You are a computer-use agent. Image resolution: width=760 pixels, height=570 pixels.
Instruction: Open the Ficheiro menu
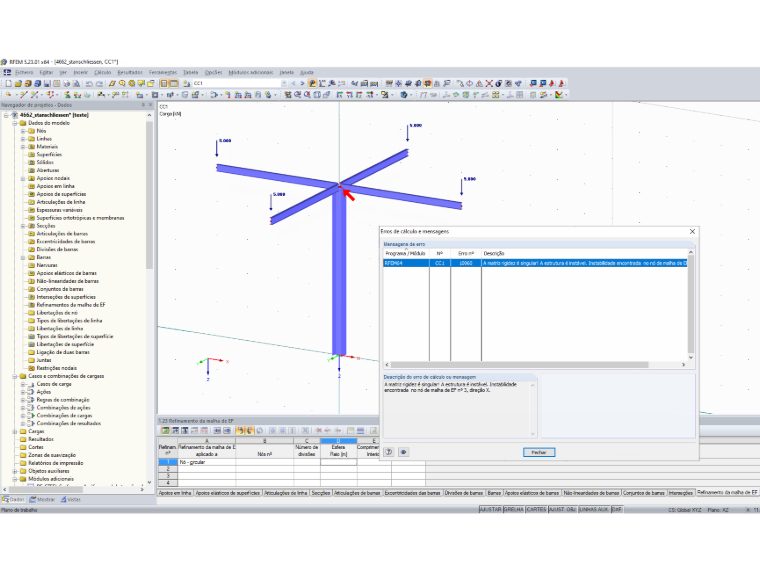point(24,72)
